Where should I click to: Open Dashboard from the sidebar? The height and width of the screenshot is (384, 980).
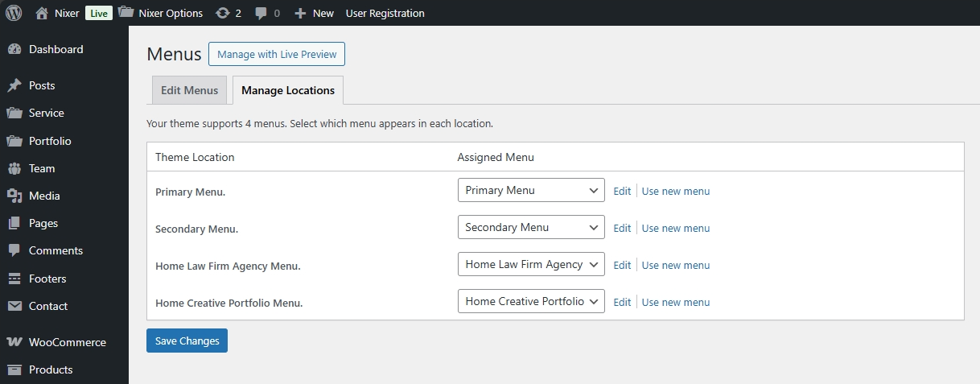(x=56, y=49)
